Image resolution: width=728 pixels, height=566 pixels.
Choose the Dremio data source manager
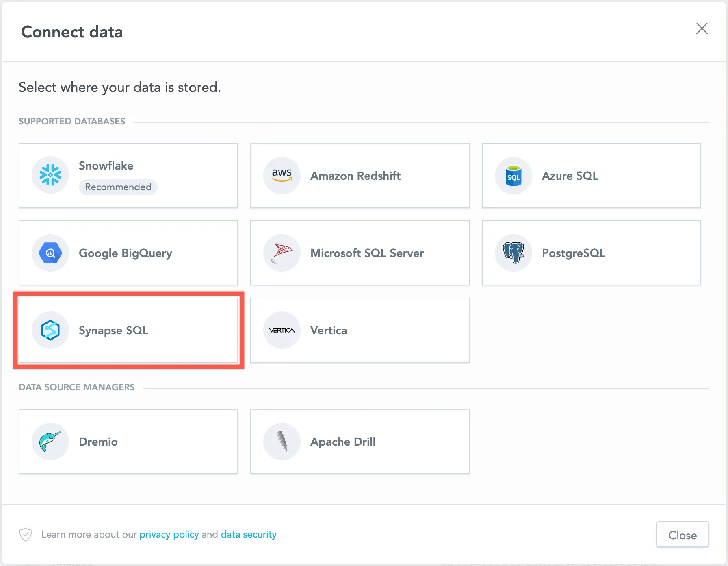pos(128,442)
